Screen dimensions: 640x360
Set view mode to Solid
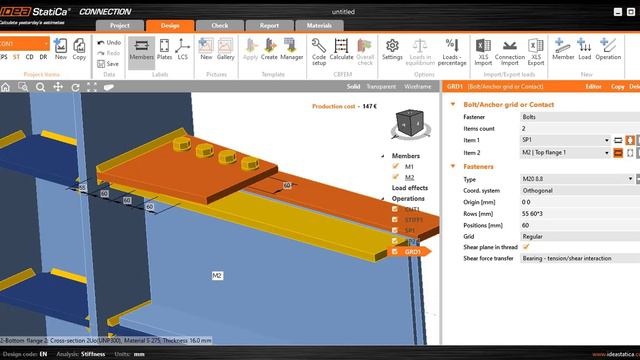(353, 87)
